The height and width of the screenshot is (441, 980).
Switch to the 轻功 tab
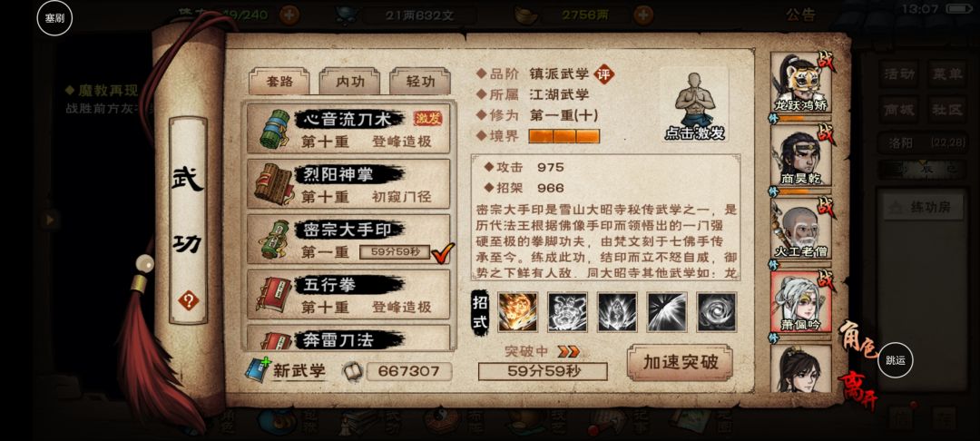[x=419, y=81]
